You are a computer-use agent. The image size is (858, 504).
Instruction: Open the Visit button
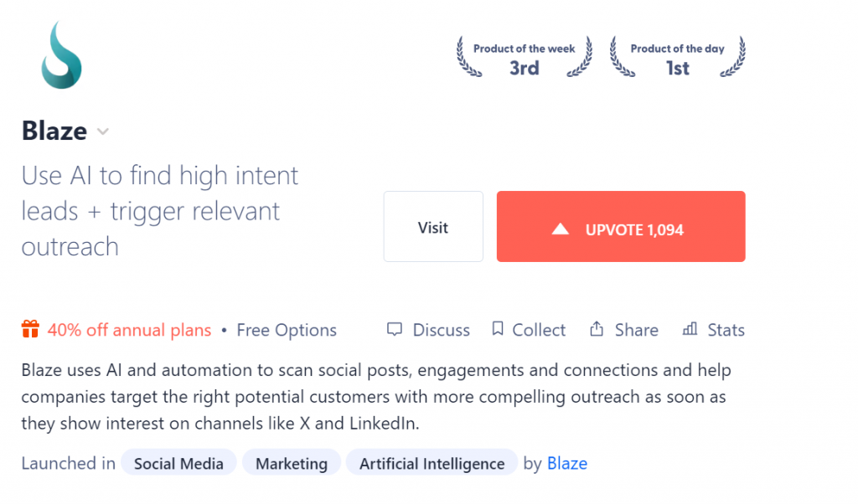[x=433, y=226]
